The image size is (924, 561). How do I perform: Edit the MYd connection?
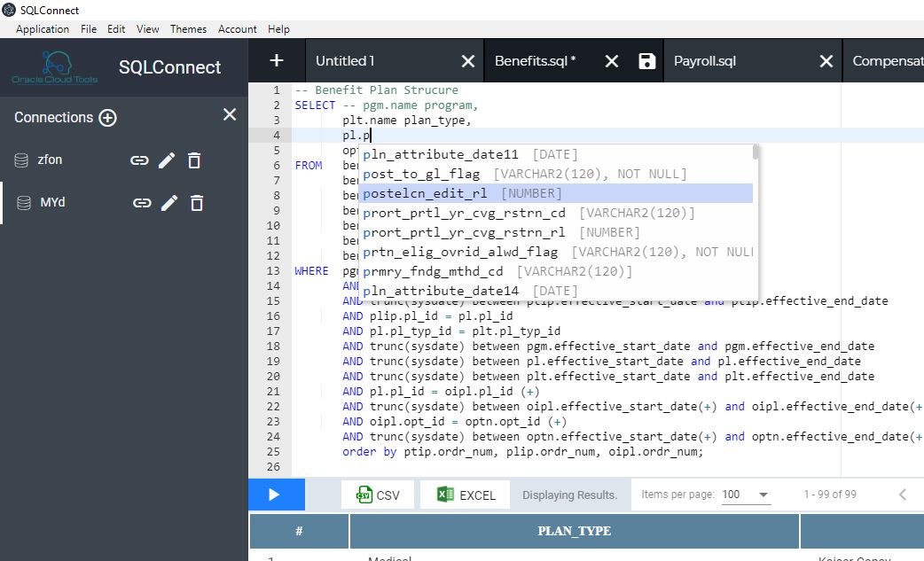[169, 203]
